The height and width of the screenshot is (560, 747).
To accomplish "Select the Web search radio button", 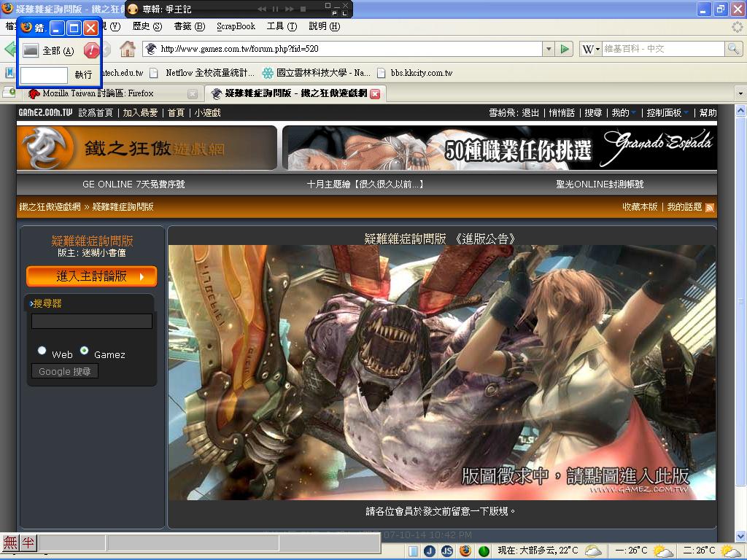I will coord(42,351).
